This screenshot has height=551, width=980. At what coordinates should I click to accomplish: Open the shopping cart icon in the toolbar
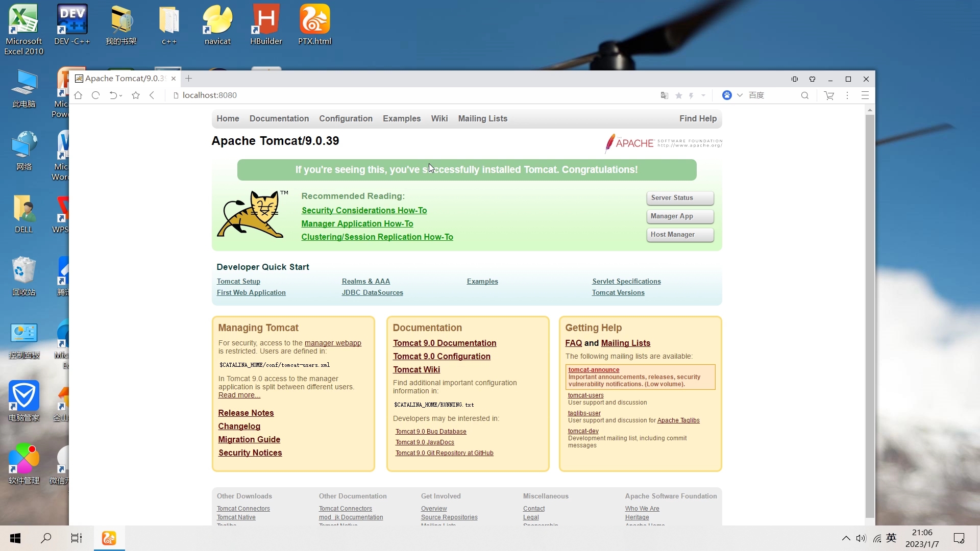click(829, 95)
